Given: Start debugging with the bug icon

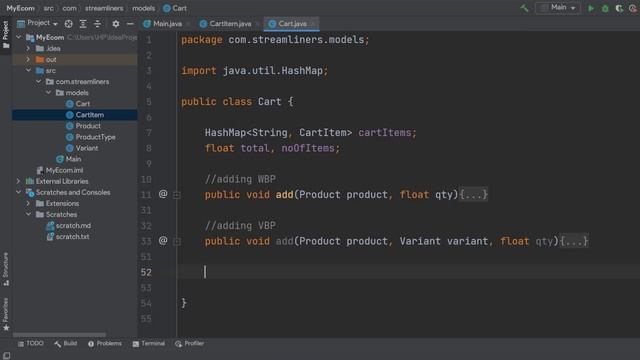Looking at the screenshot, I should pos(605,8).
